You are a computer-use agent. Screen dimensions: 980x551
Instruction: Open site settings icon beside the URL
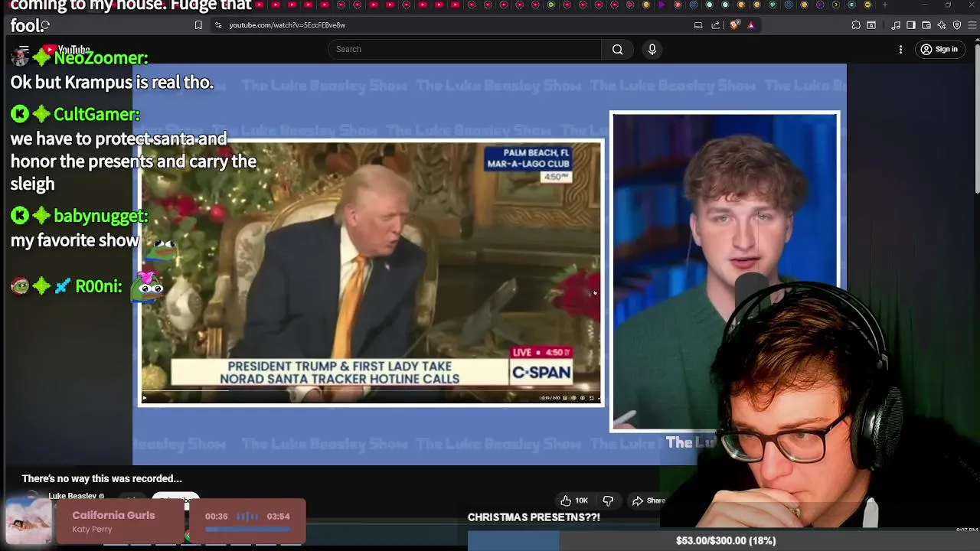[218, 25]
